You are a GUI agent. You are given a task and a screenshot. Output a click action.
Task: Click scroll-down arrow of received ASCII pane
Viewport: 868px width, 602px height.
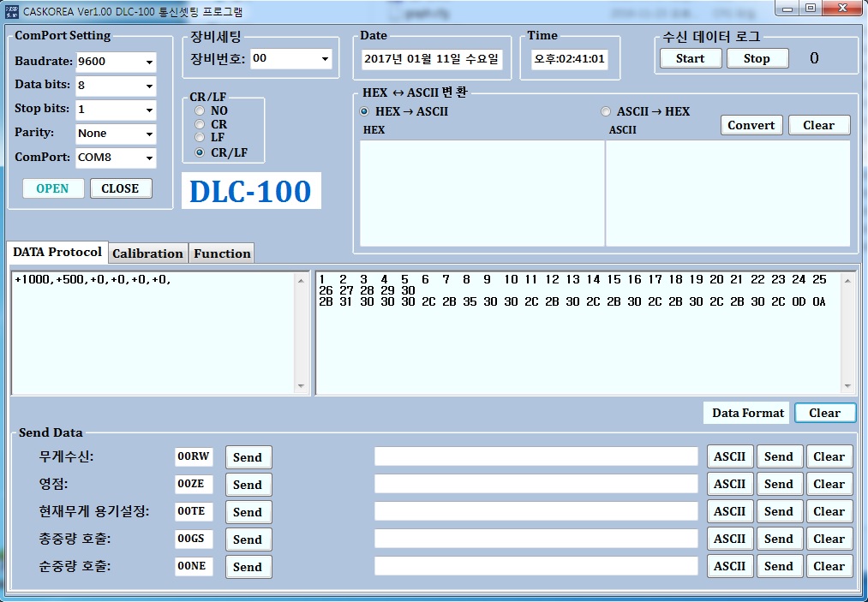click(301, 386)
